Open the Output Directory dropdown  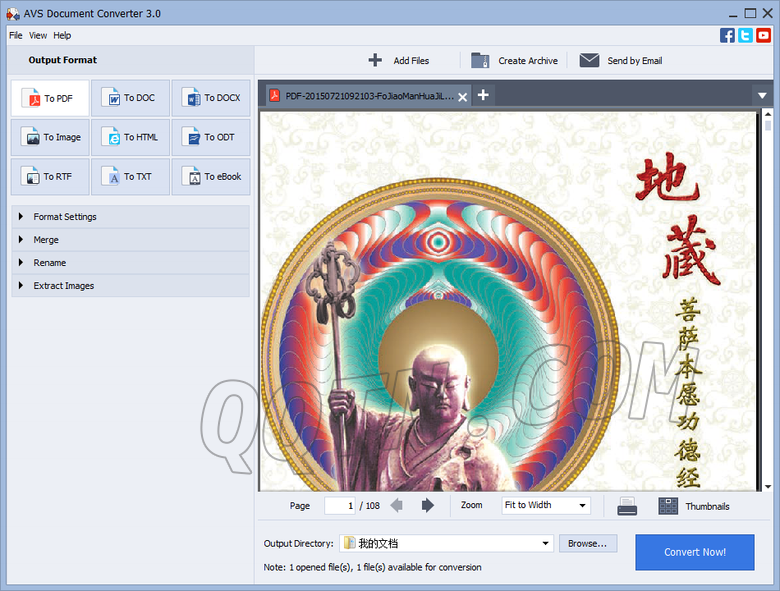click(x=546, y=544)
